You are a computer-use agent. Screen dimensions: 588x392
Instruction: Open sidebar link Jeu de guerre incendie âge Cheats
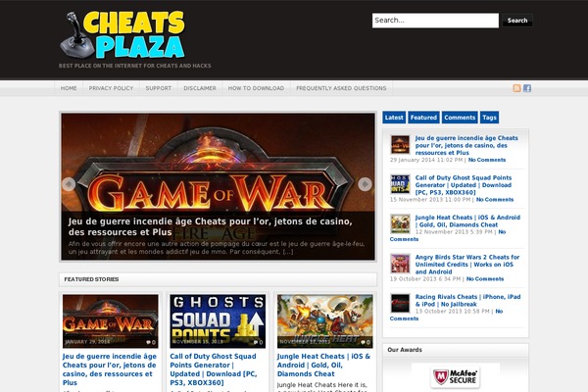pyautogui.click(x=466, y=145)
